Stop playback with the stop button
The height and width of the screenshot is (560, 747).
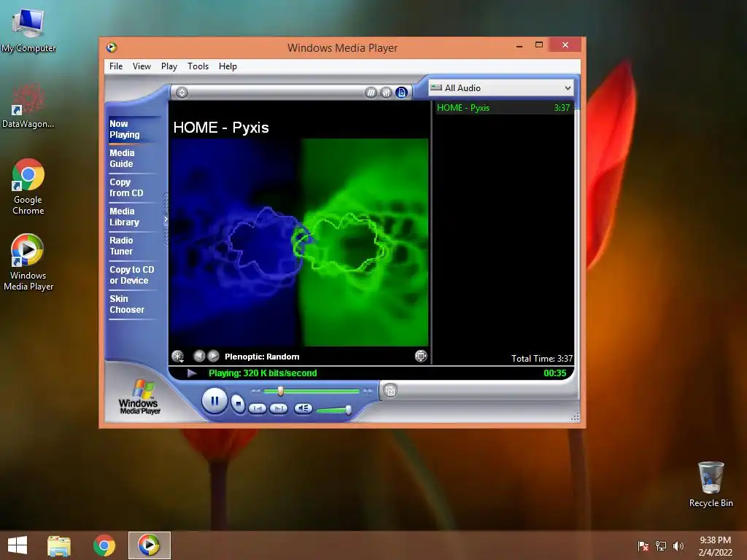point(238,404)
